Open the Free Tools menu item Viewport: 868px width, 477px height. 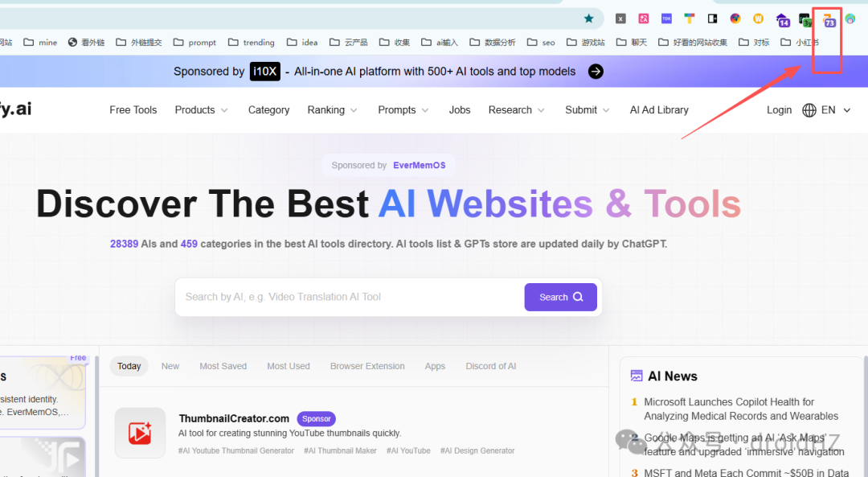click(x=133, y=110)
